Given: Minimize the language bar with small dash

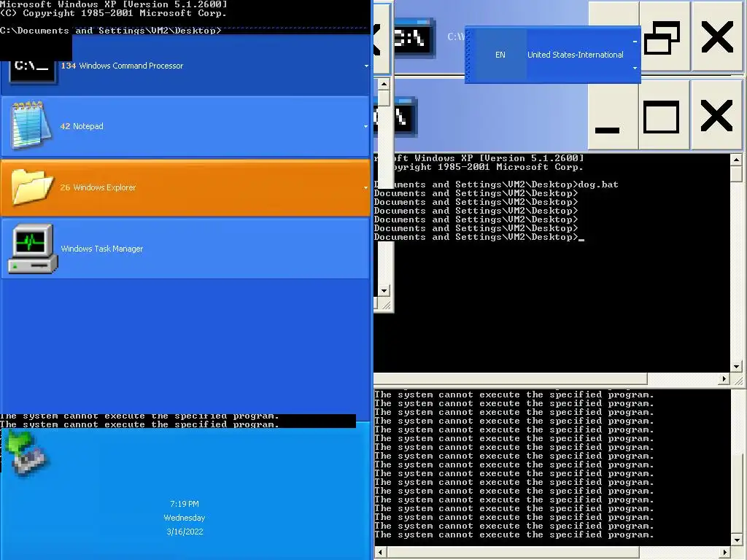Looking at the screenshot, I should coord(635,42).
